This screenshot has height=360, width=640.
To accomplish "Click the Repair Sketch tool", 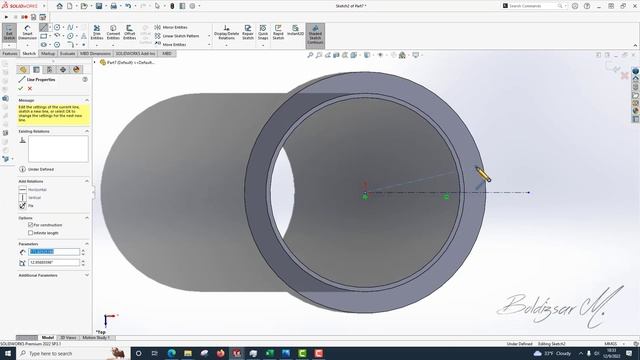I will coord(248,32).
